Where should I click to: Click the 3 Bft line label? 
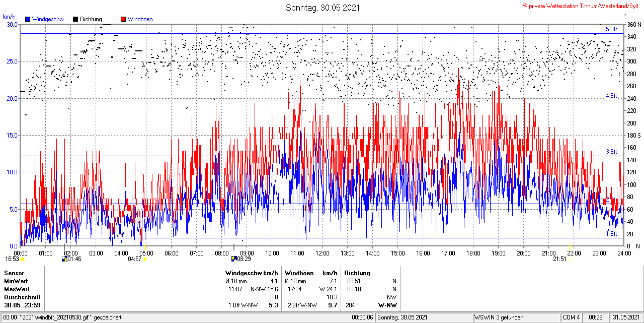611,151
